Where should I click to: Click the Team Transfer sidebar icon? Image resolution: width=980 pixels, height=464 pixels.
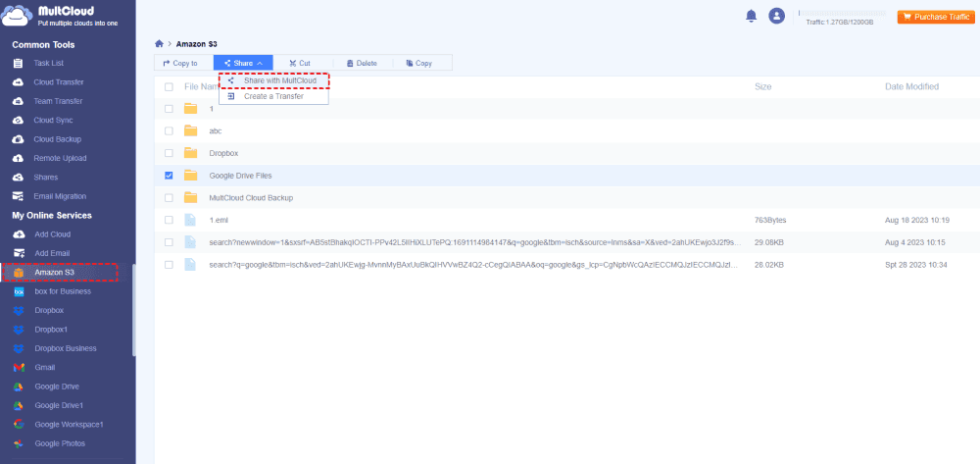click(x=19, y=101)
